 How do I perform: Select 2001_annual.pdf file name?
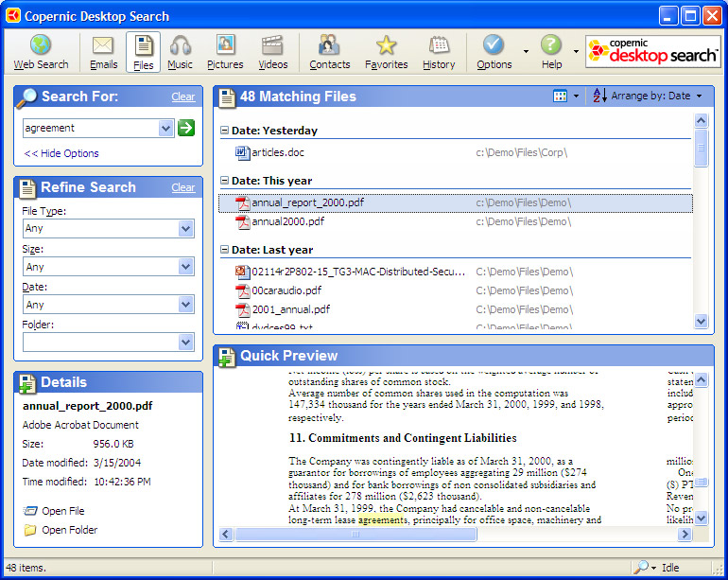click(290, 309)
